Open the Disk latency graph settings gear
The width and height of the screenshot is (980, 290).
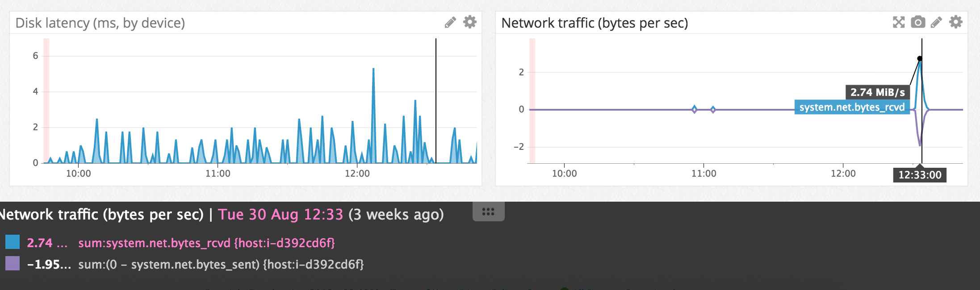click(x=469, y=22)
